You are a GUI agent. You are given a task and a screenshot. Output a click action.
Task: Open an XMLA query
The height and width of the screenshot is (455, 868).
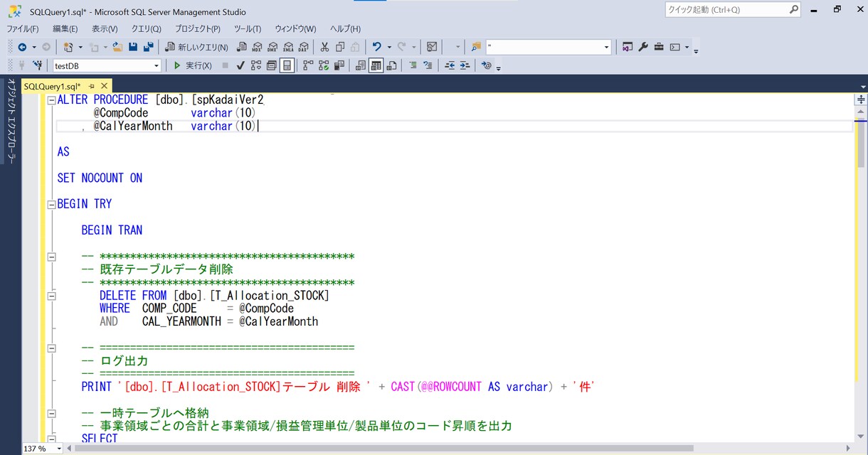click(288, 47)
